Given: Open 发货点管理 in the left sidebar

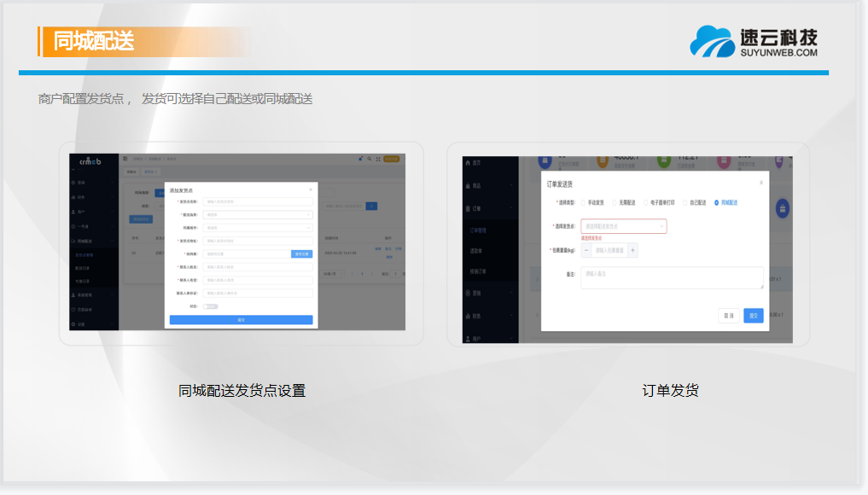Looking at the screenshot, I should [84, 254].
